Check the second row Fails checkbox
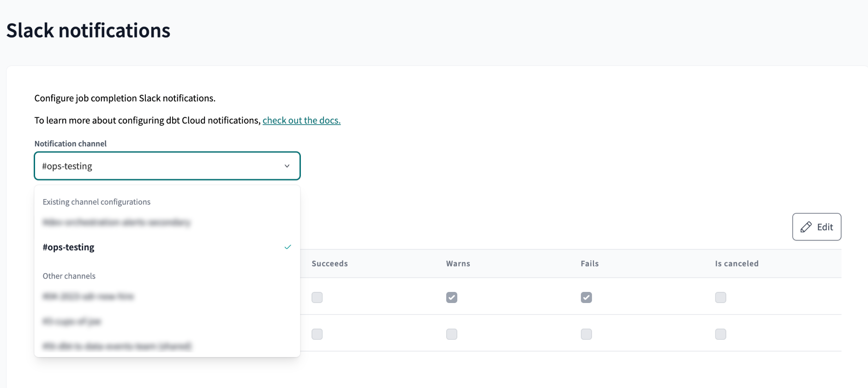This screenshot has height=388, width=868. point(586,334)
